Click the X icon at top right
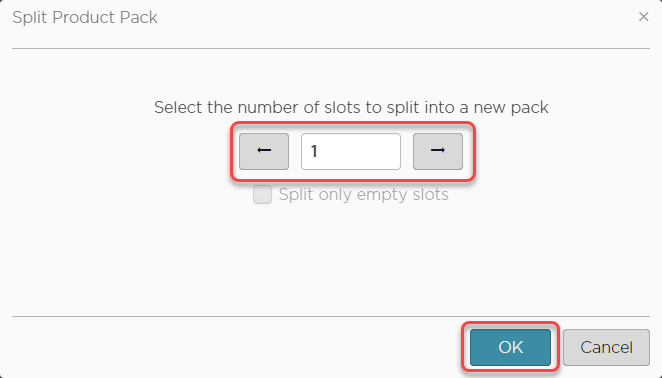The height and width of the screenshot is (378, 662). click(643, 17)
